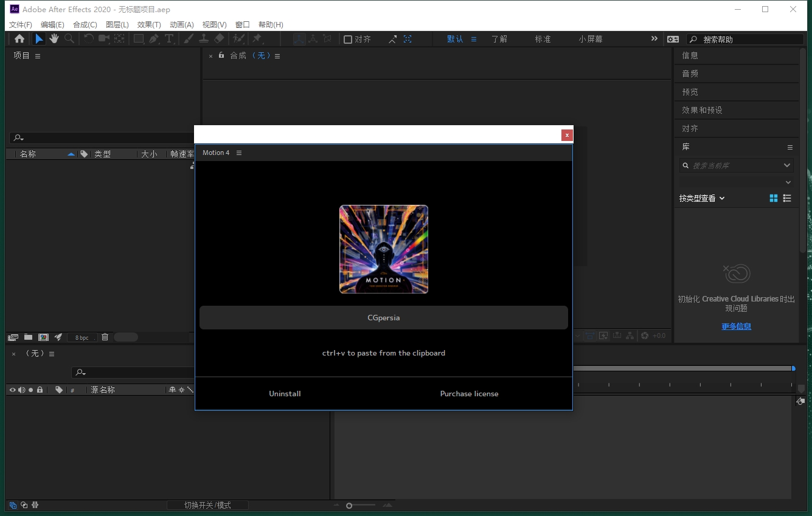
Task: Click the World Axis mode icon
Action: tap(313, 39)
